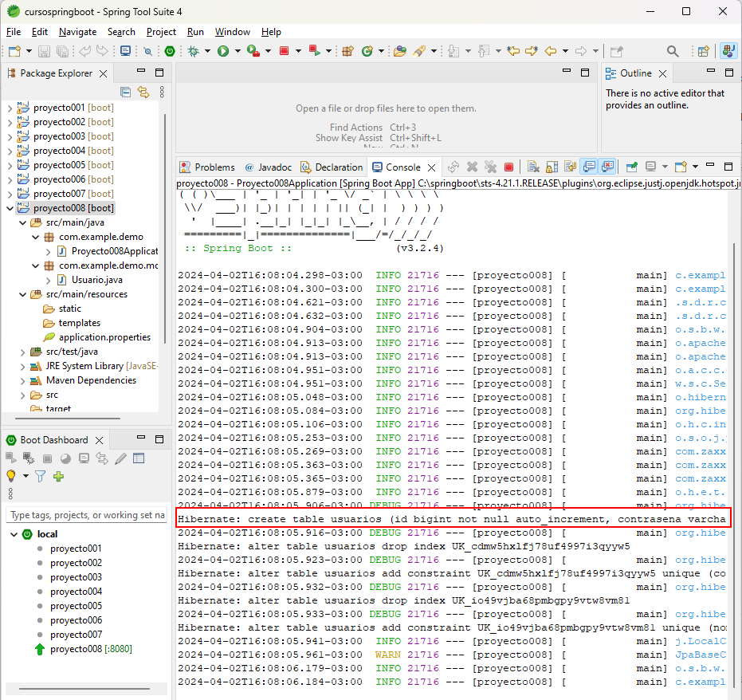
Task: Switch to the Javadoc tab
Action: point(269,167)
